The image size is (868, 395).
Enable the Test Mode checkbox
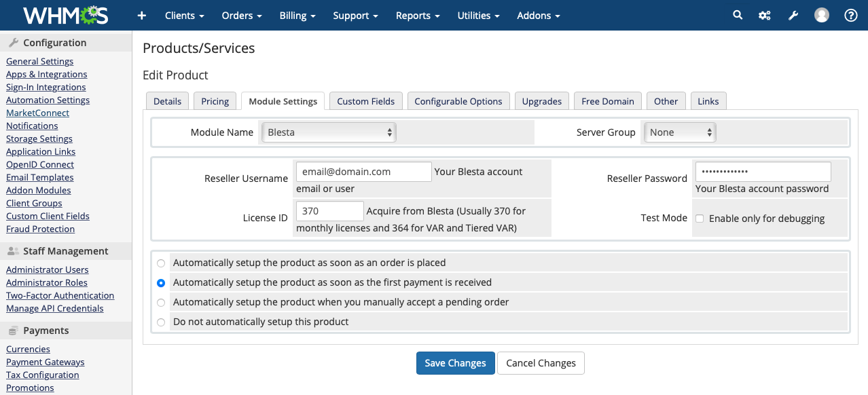(x=700, y=219)
